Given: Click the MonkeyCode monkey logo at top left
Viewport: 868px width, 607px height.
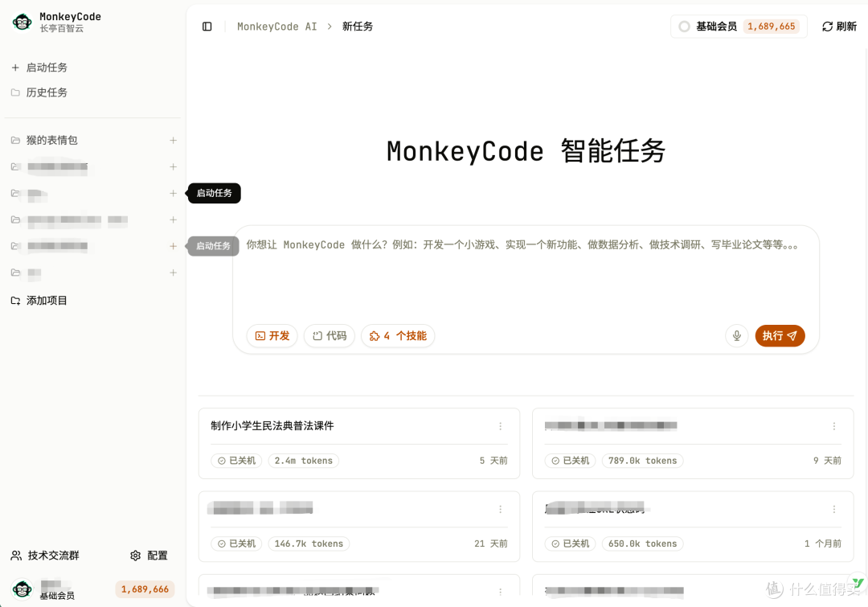Looking at the screenshot, I should point(23,23).
